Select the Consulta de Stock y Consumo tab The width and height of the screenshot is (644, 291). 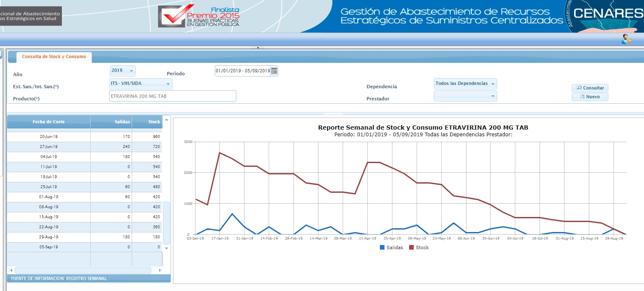54,57
